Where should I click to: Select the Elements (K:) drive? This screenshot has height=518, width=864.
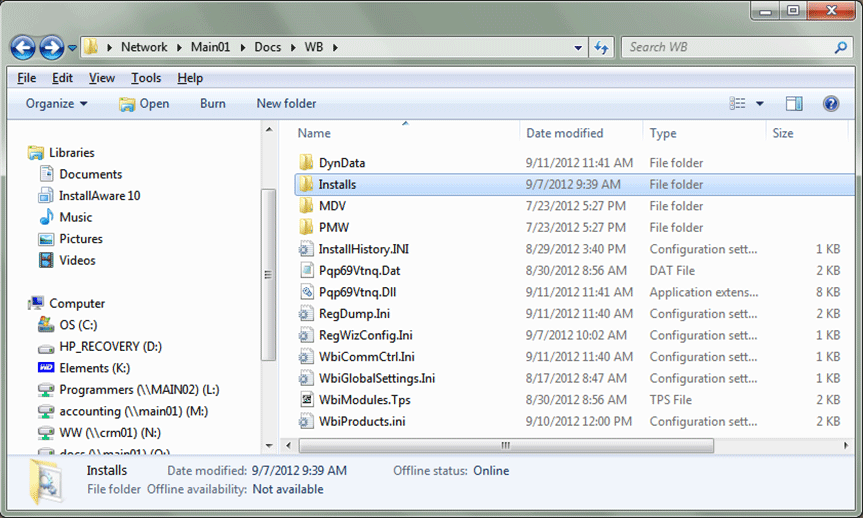[95, 368]
